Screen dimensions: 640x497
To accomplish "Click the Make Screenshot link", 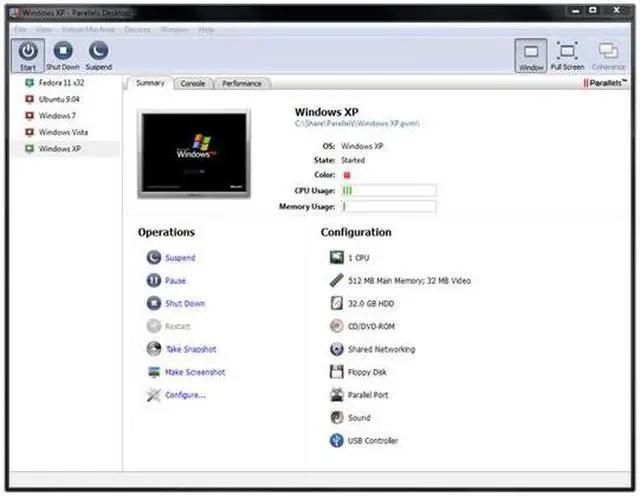I will click(195, 372).
